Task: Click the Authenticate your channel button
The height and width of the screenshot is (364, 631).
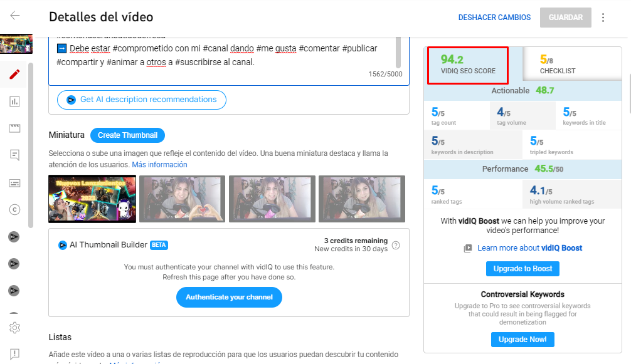Action: [x=229, y=298]
